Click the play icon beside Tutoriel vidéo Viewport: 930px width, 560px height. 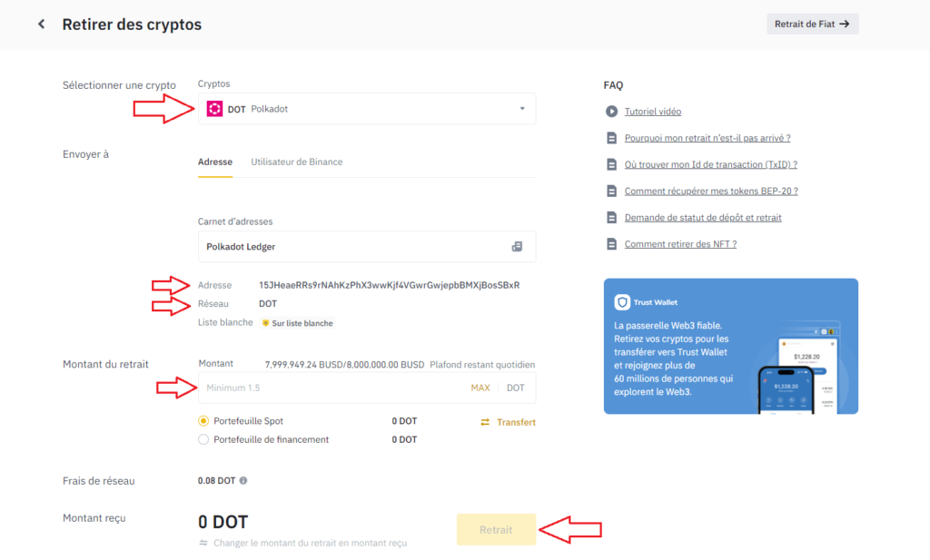coord(609,111)
